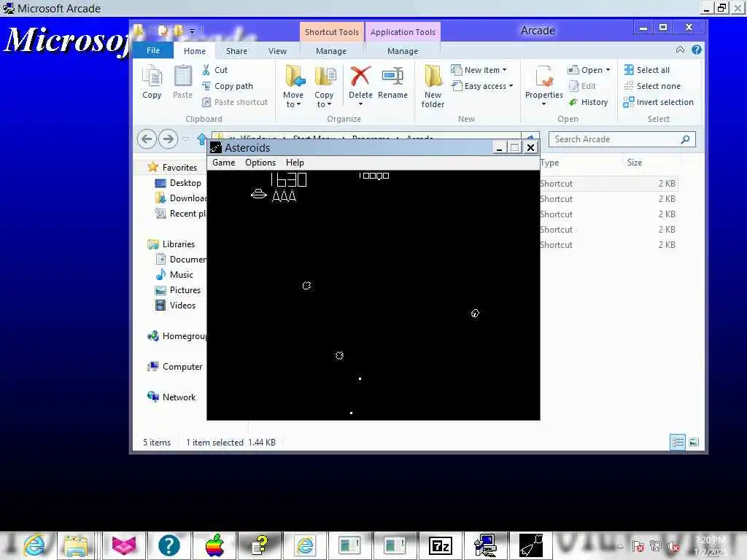This screenshot has height=560, width=747.
Task: Open History from the ribbon
Action: tap(588, 102)
